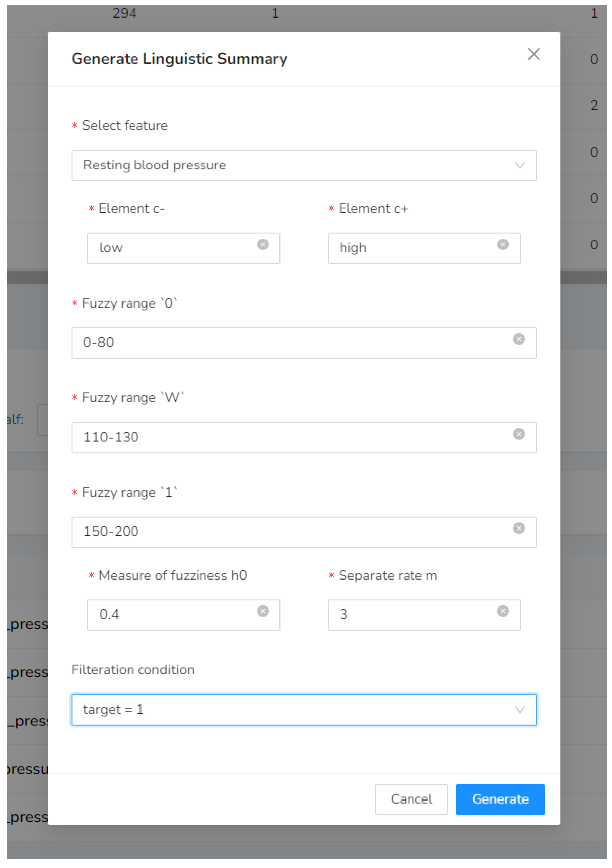Click into the 110-130 fuzzy range input

287,437
